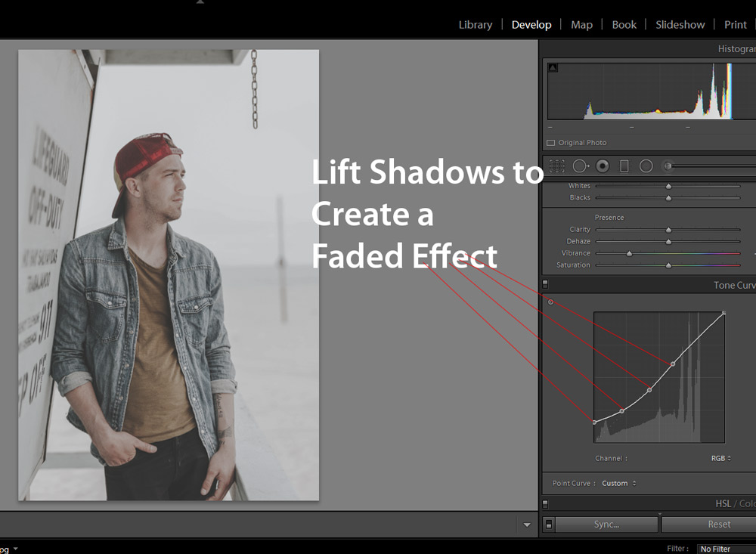Open the Channel RGB dropdown
This screenshot has width=756, height=554.
720,459
